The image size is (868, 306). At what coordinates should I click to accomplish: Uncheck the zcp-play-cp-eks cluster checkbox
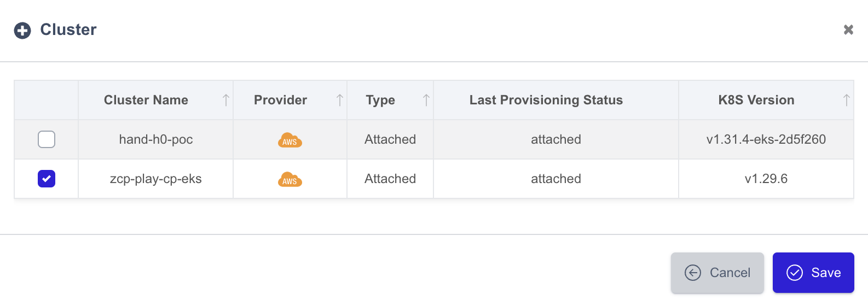pos(47,179)
